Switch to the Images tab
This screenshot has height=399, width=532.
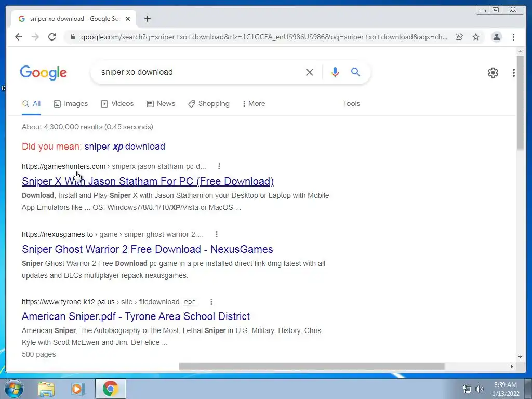tap(71, 103)
